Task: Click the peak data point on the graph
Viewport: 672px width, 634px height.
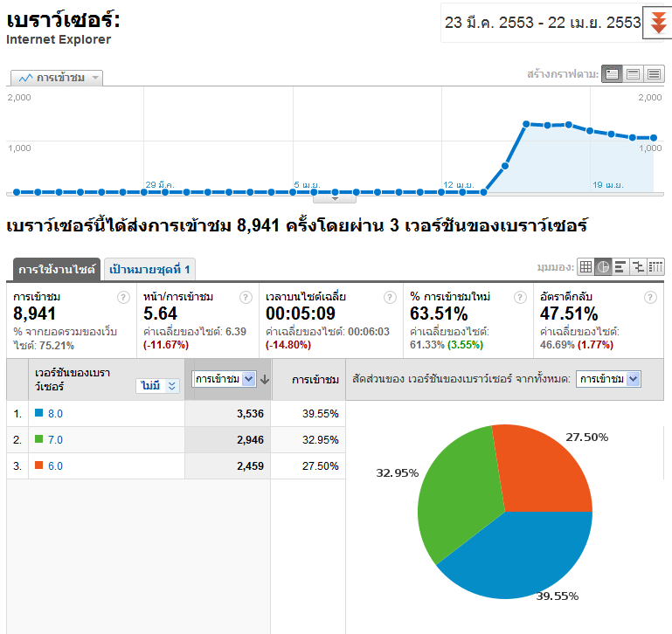Action: [x=526, y=124]
